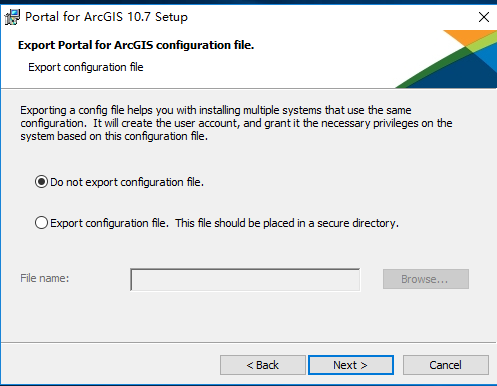
Task: Click the 'Portal for ArcGIS 10.7 Setup' title text
Action: 106,17
